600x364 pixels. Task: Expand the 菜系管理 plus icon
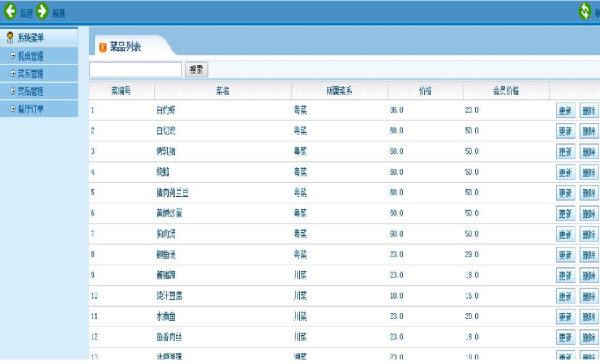click(13, 73)
